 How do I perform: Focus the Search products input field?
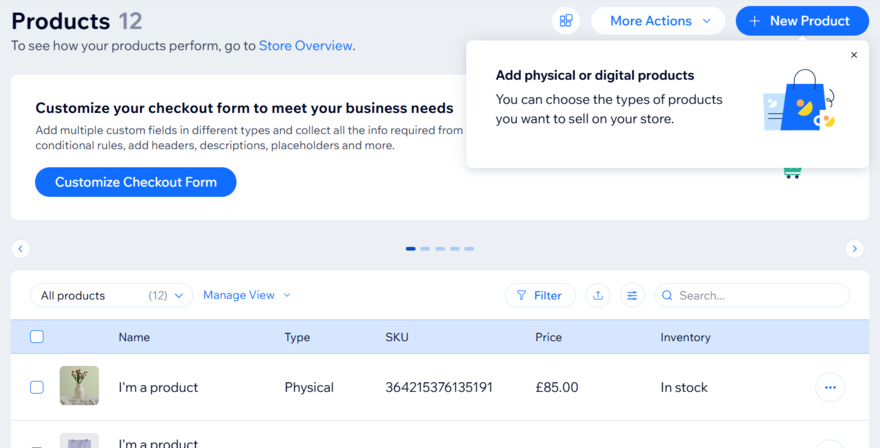[x=752, y=295]
